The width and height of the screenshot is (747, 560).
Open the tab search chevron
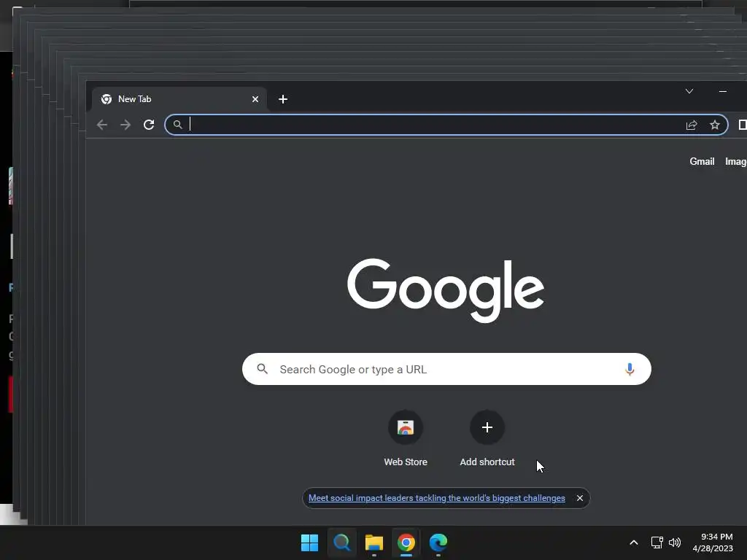[689, 91]
